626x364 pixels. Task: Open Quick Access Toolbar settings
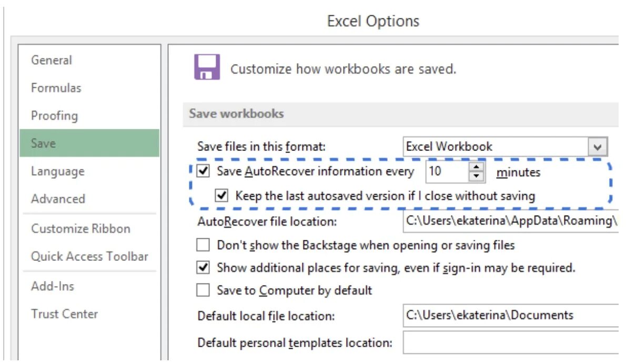pos(89,257)
